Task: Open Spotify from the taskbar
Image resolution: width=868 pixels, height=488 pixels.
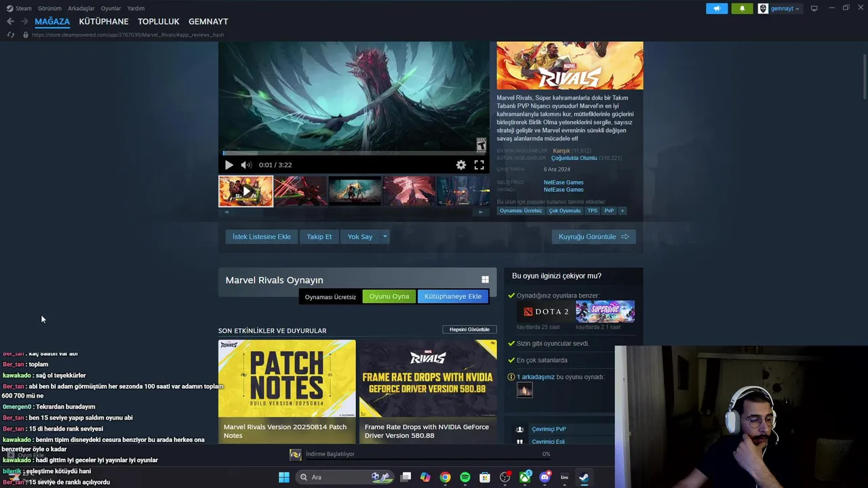Action: click(465, 477)
